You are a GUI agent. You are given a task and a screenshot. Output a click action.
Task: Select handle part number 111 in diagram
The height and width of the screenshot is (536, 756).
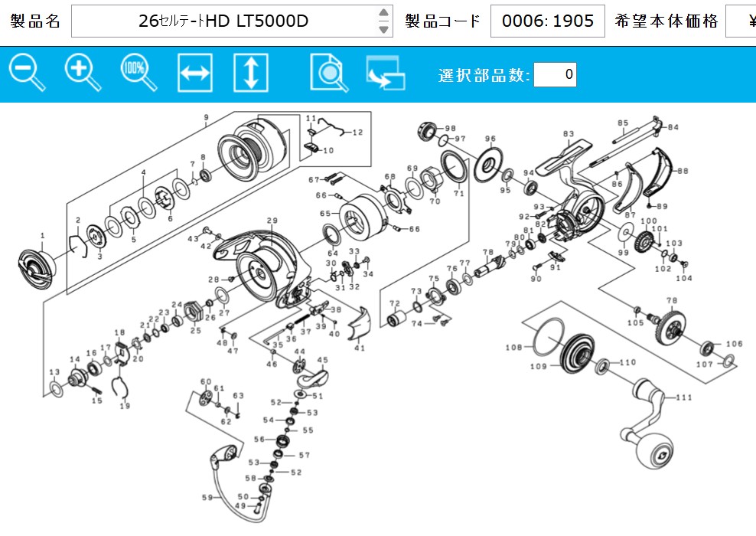pos(683,397)
